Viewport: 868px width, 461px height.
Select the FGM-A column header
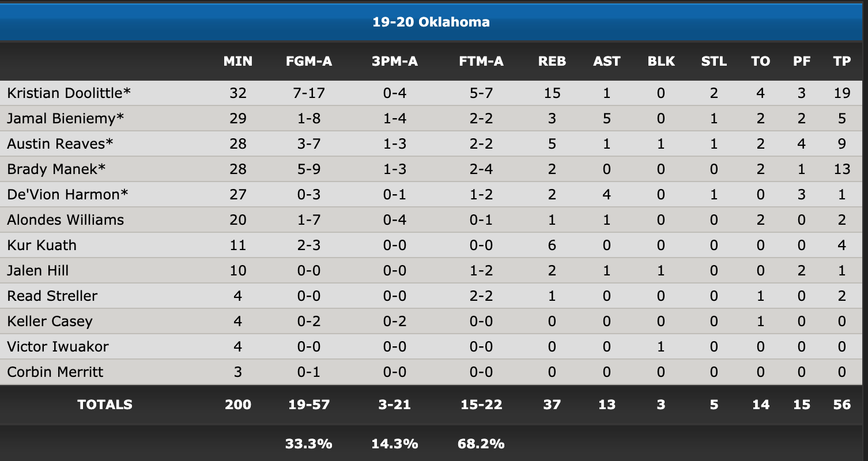(x=309, y=61)
